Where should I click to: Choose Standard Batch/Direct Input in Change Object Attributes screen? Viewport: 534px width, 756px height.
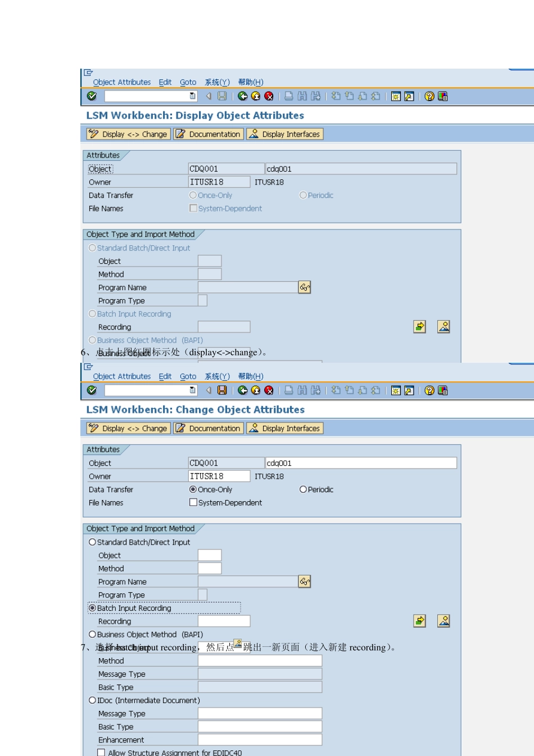click(x=92, y=542)
